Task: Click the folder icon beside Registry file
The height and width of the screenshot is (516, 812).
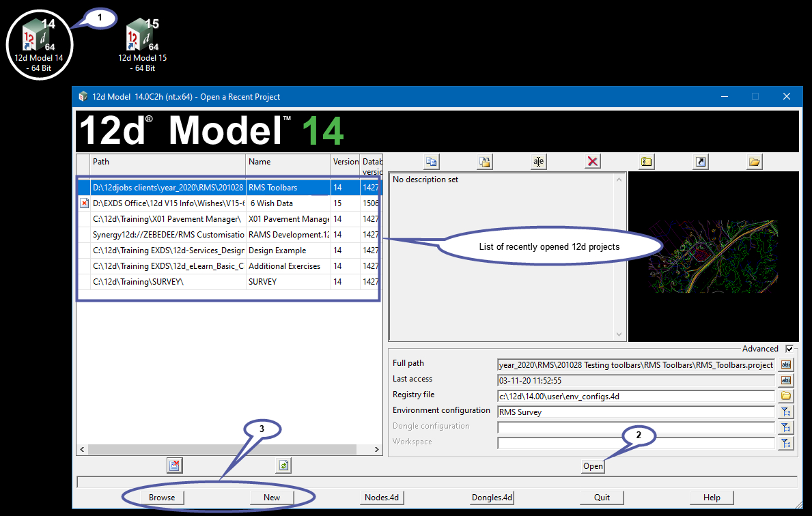Action: (x=785, y=396)
